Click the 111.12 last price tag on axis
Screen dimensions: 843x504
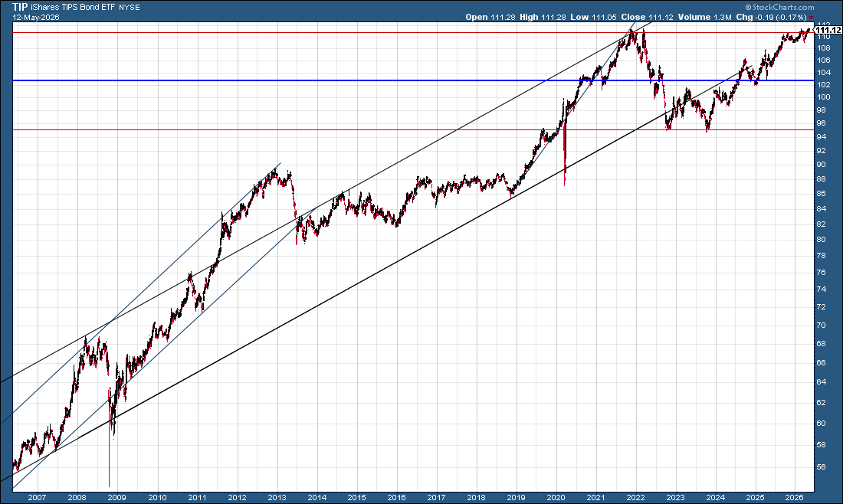point(828,31)
